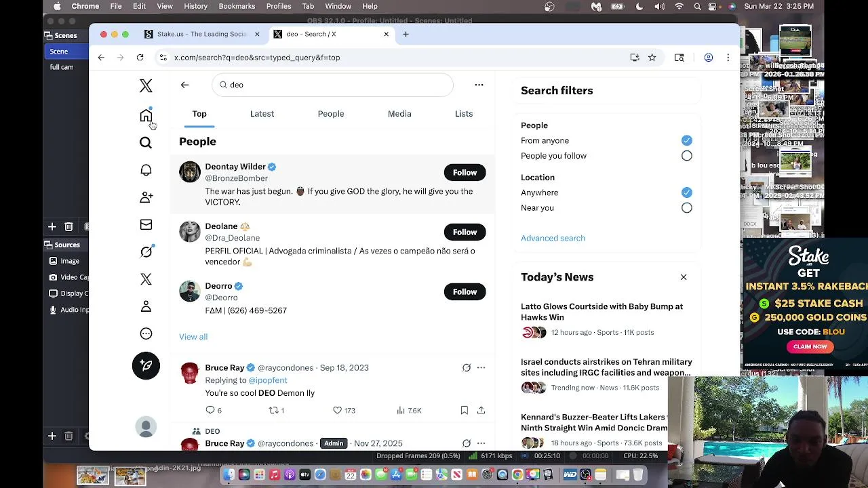Open a new Chrome tab
Image resolution: width=868 pixels, height=488 pixels.
pos(406,34)
